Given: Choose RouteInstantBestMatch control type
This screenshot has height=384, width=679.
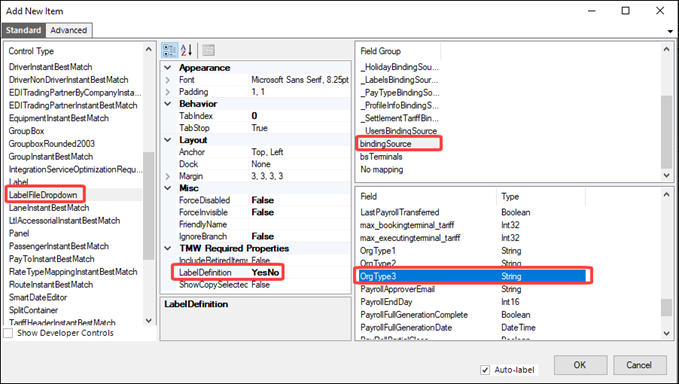Looking at the screenshot, I should (x=51, y=284).
